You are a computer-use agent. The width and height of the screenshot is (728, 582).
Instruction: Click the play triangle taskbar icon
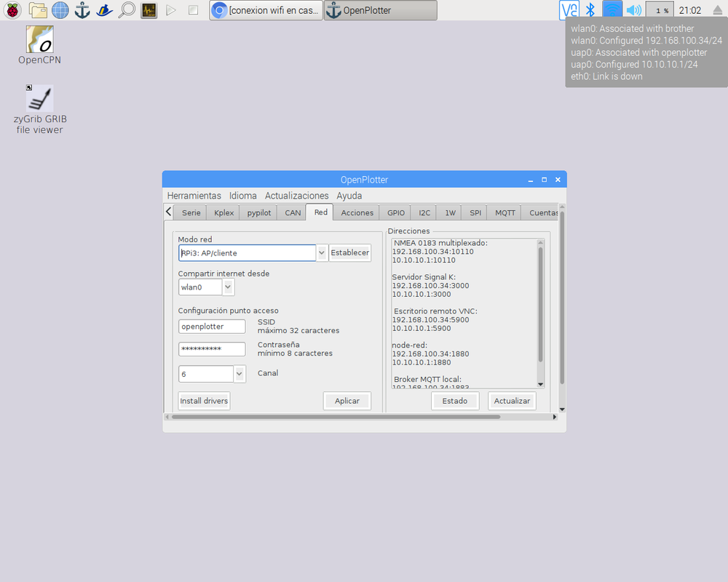pyautogui.click(x=171, y=10)
